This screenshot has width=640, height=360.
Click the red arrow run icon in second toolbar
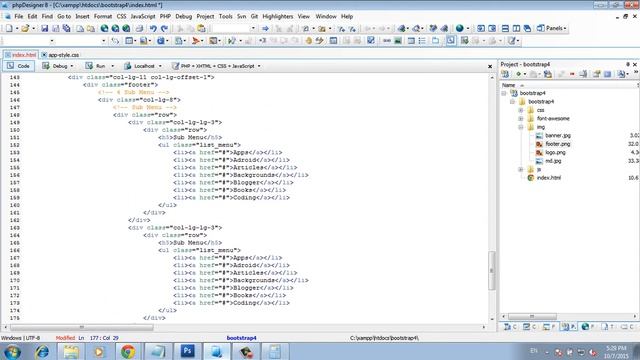196,41
